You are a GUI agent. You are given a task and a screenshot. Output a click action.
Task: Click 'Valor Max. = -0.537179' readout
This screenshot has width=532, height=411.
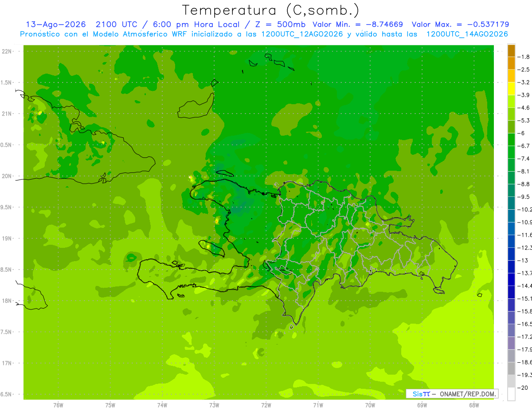[460, 25]
